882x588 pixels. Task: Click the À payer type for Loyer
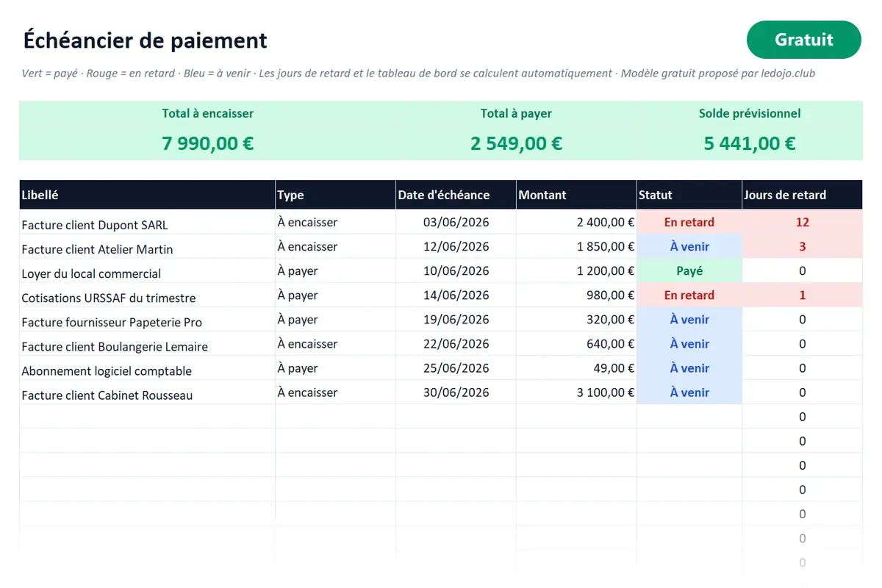pyautogui.click(x=335, y=270)
